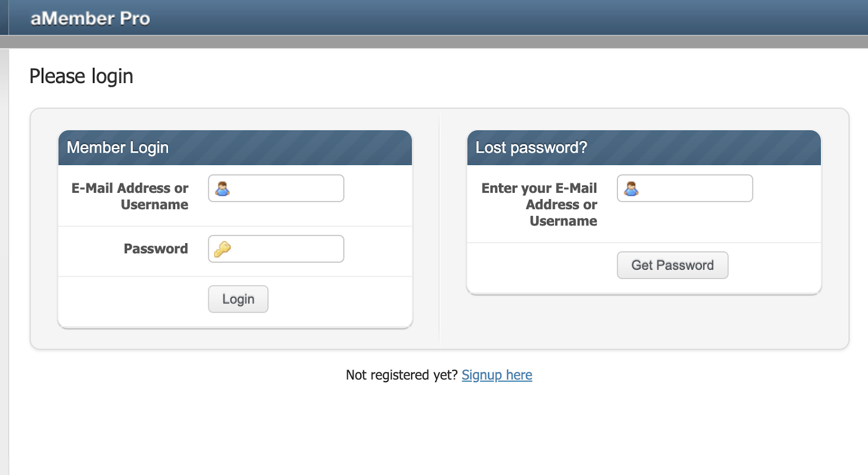Open the Signup here link

pyautogui.click(x=496, y=375)
